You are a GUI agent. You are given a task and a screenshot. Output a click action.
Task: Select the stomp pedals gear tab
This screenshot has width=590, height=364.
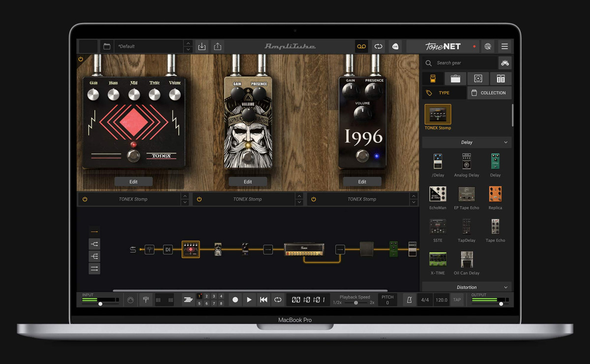point(433,79)
